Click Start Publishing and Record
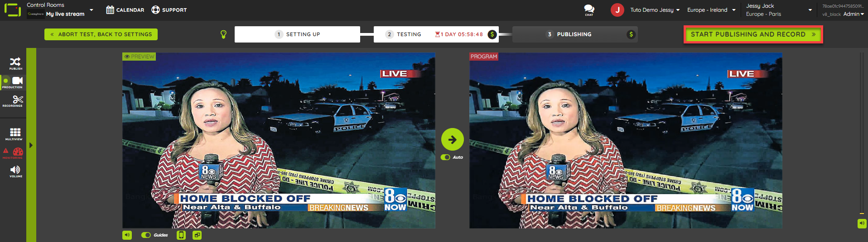The width and height of the screenshot is (868, 242). click(x=753, y=34)
